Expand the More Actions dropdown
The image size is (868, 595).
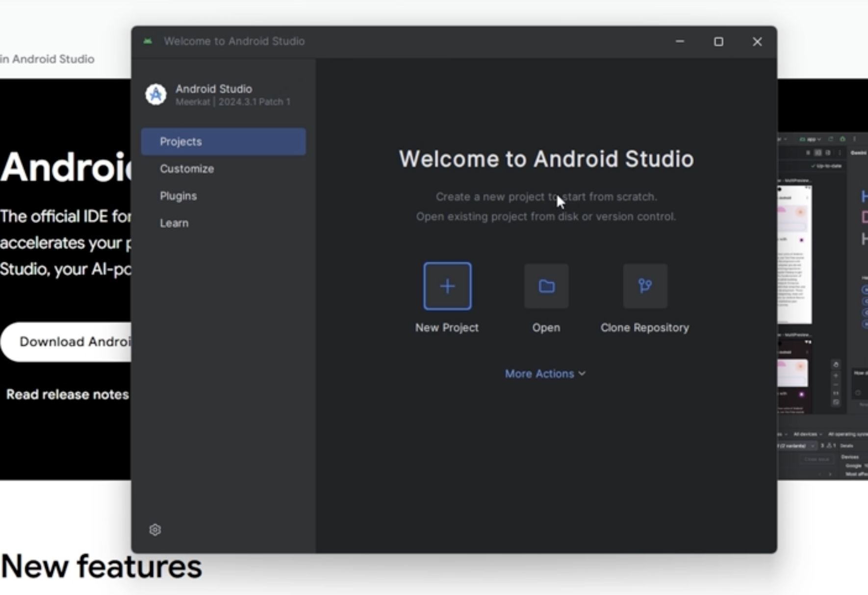(545, 373)
